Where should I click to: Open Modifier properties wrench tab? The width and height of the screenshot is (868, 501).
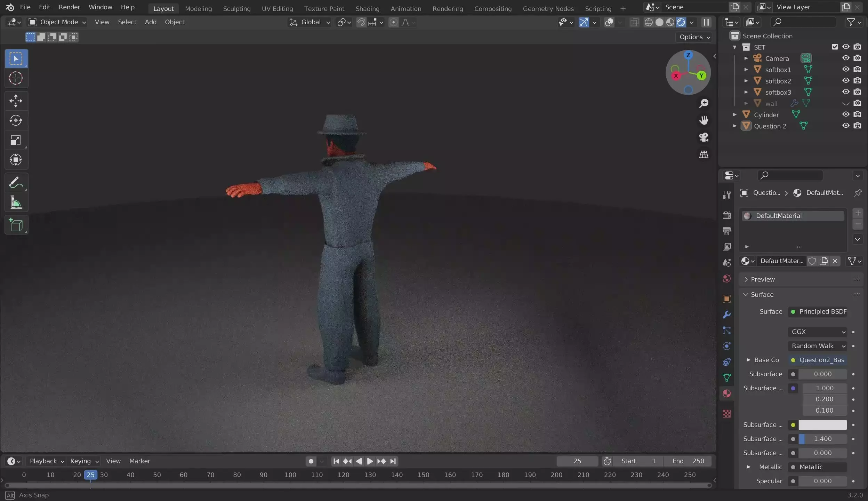(x=726, y=315)
